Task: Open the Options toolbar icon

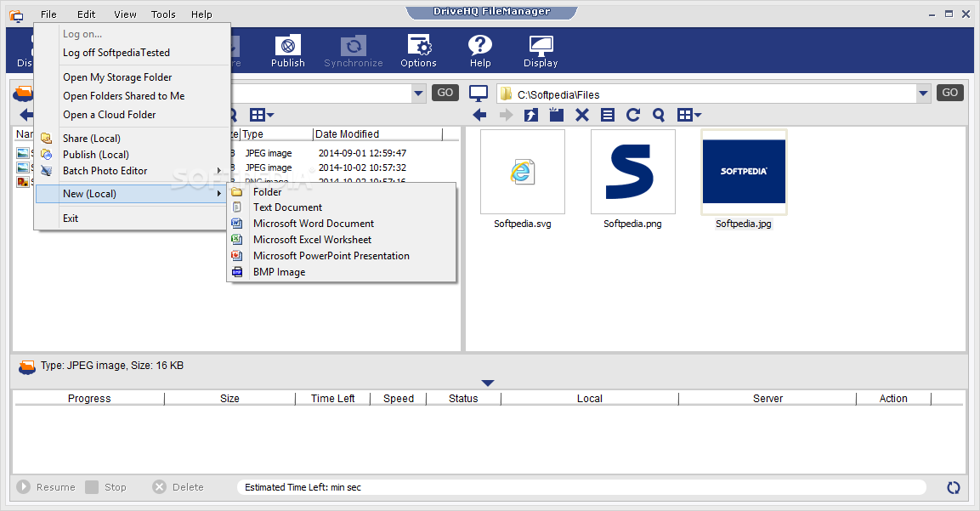Action: [x=419, y=51]
